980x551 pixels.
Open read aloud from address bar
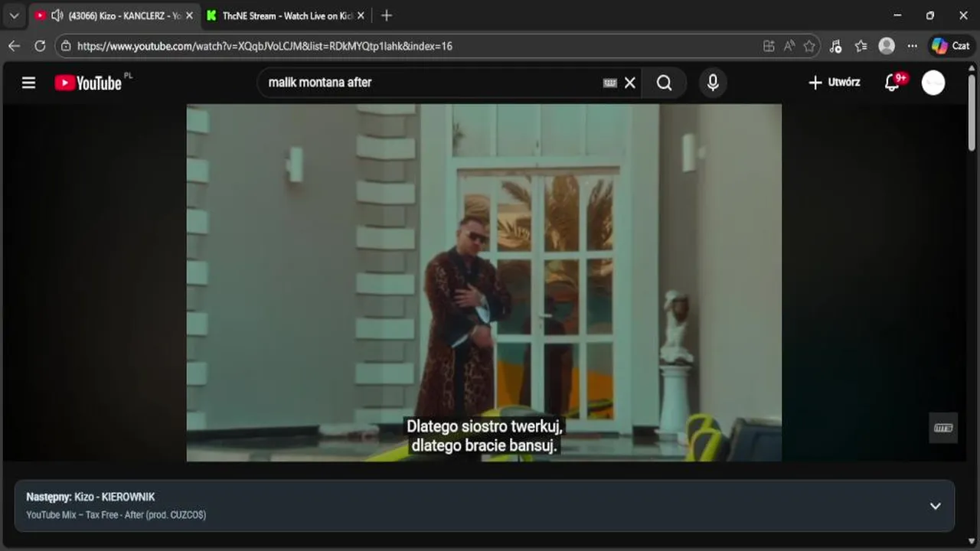click(x=789, y=46)
